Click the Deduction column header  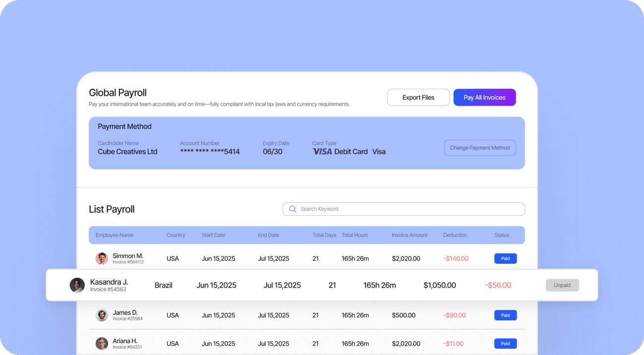point(455,235)
